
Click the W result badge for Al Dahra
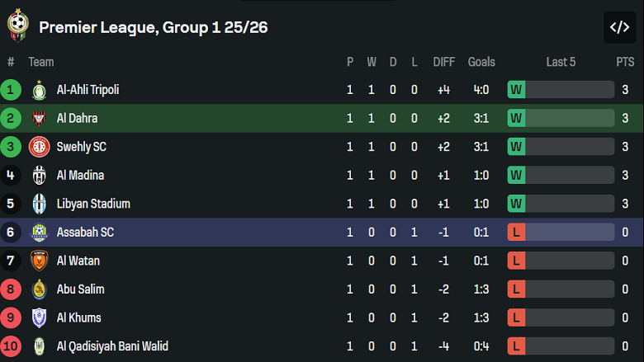(517, 119)
